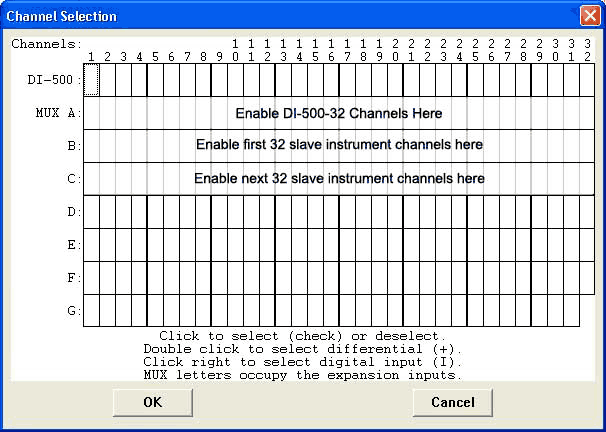Check MUX E channel 11 cell
The image size is (606, 432).
click(252, 245)
